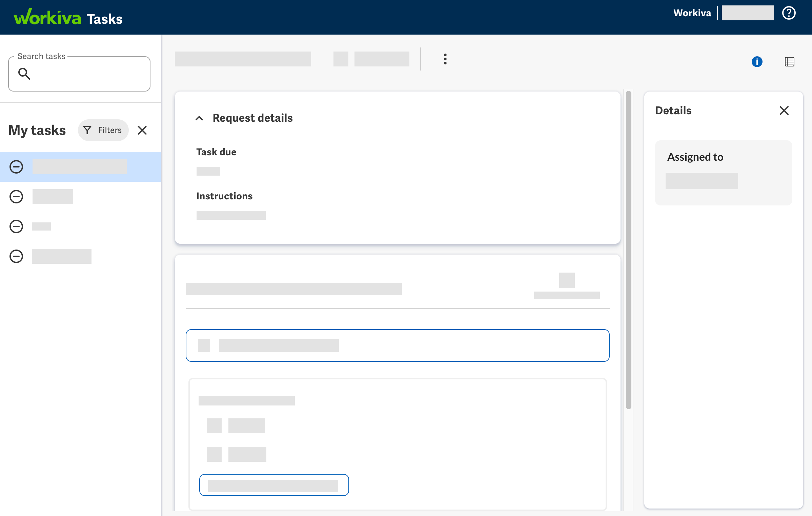Open Help via the question mark icon

pos(789,13)
